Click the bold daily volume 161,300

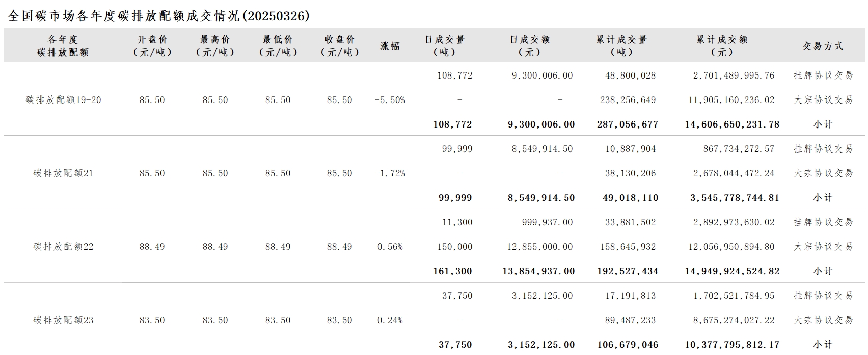(x=453, y=271)
